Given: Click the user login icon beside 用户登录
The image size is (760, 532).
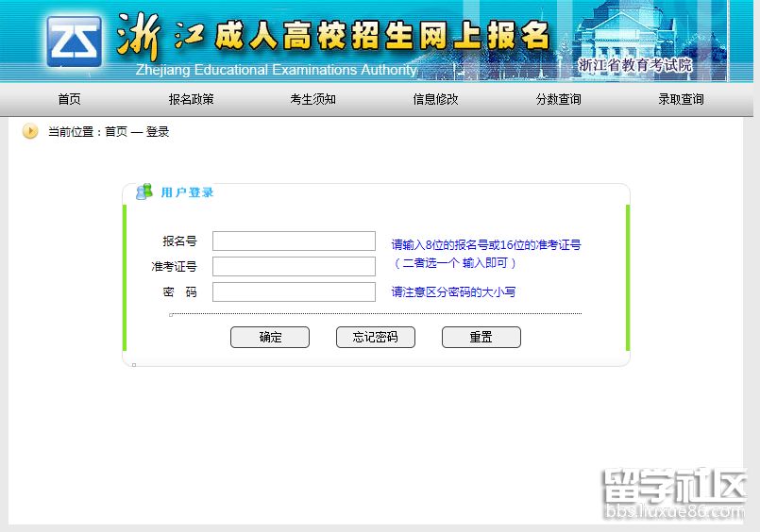Looking at the screenshot, I should tap(144, 192).
